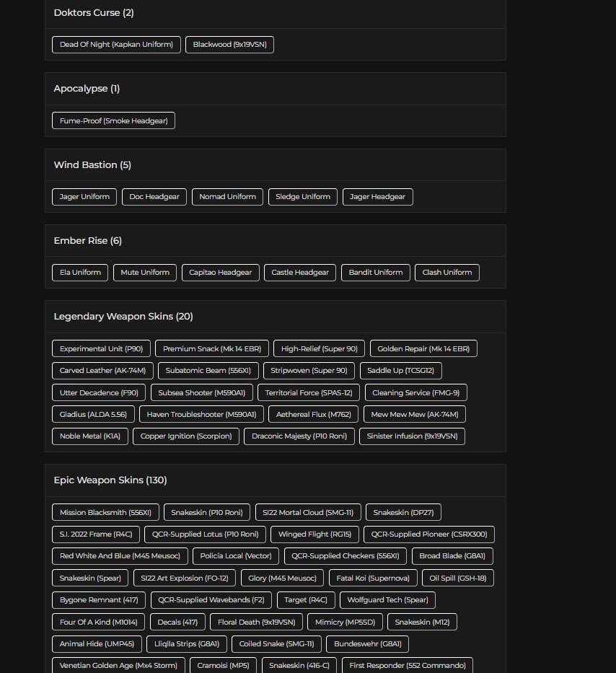The image size is (616, 673).
Task: Click the Epic Weapon Skins (130) header
Action: pyautogui.click(x=110, y=480)
